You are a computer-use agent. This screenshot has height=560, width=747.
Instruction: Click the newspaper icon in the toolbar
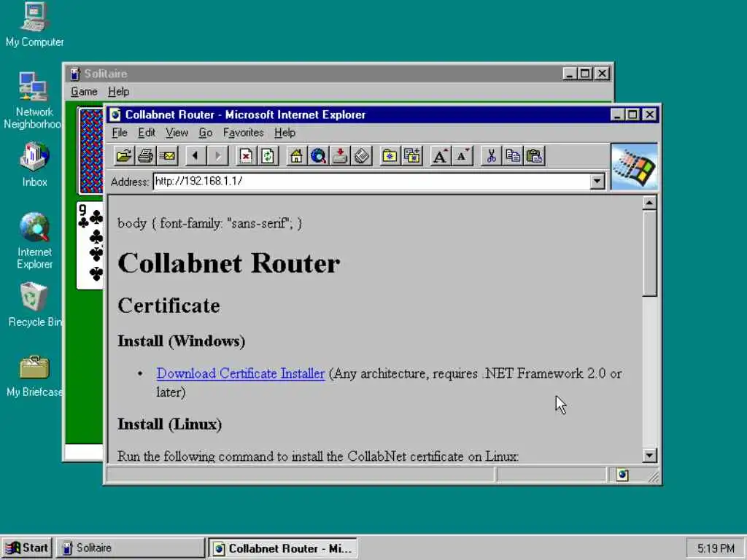pos(362,156)
